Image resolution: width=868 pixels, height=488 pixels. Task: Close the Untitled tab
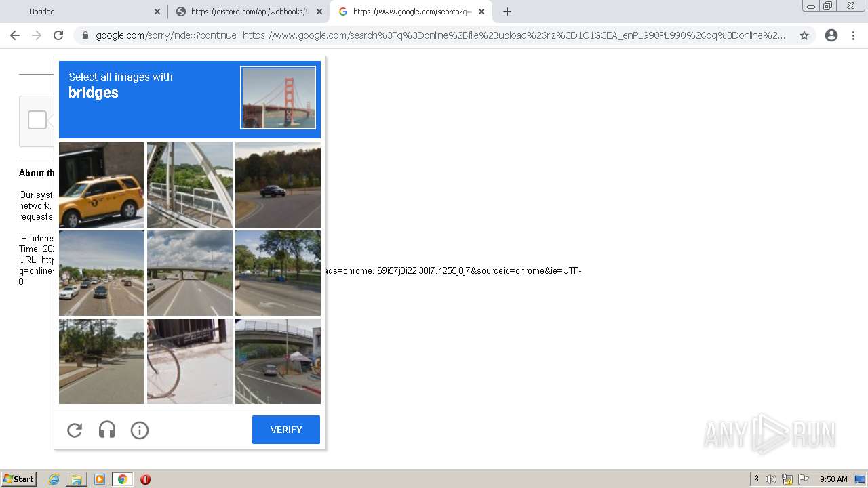(x=157, y=12)
